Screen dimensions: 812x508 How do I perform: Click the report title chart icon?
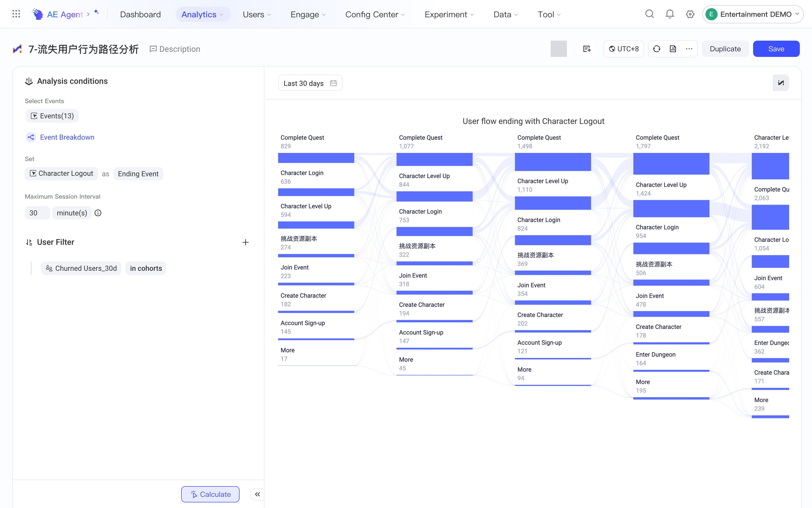(x=18, y=49)
